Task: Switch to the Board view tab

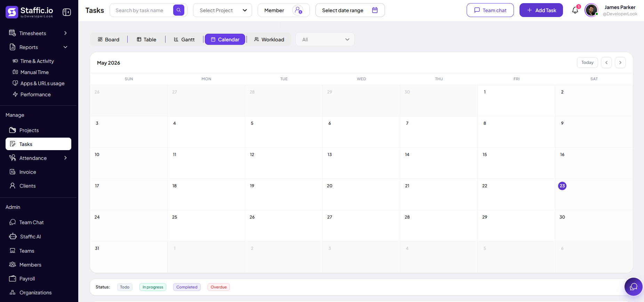Action: tap(108, 39)
